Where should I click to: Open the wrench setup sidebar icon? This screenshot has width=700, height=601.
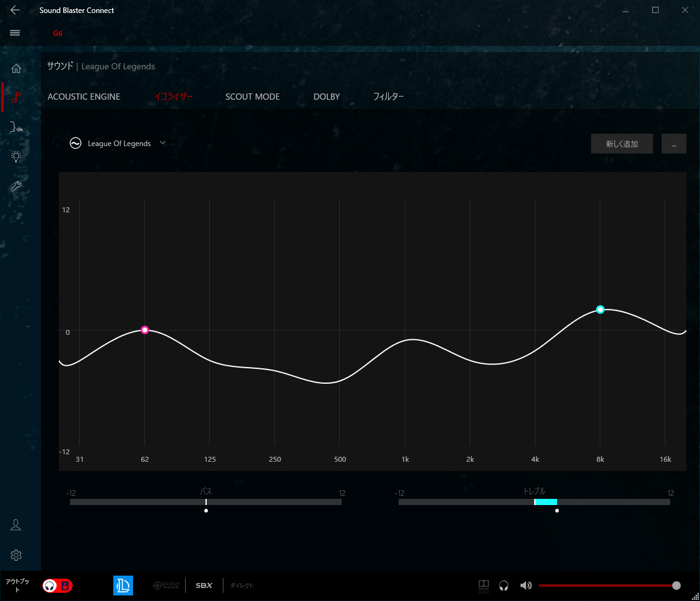click(16, 186)
